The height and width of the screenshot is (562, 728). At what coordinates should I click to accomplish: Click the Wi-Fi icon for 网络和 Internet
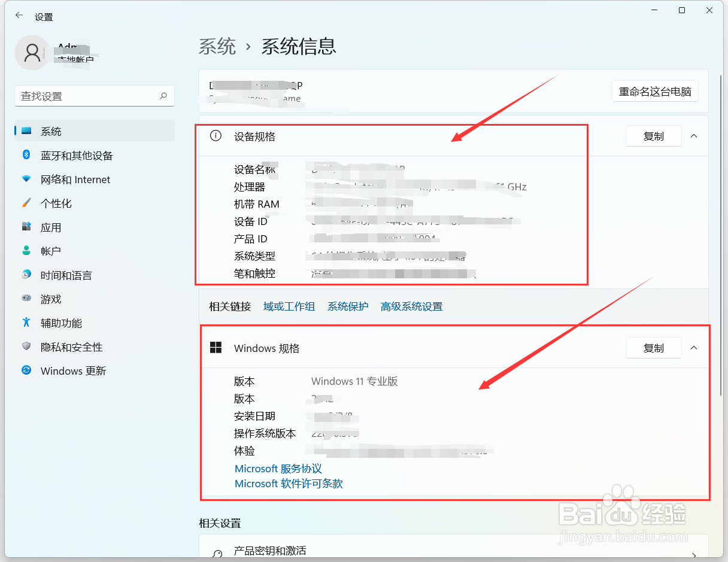tap(26, 179)
